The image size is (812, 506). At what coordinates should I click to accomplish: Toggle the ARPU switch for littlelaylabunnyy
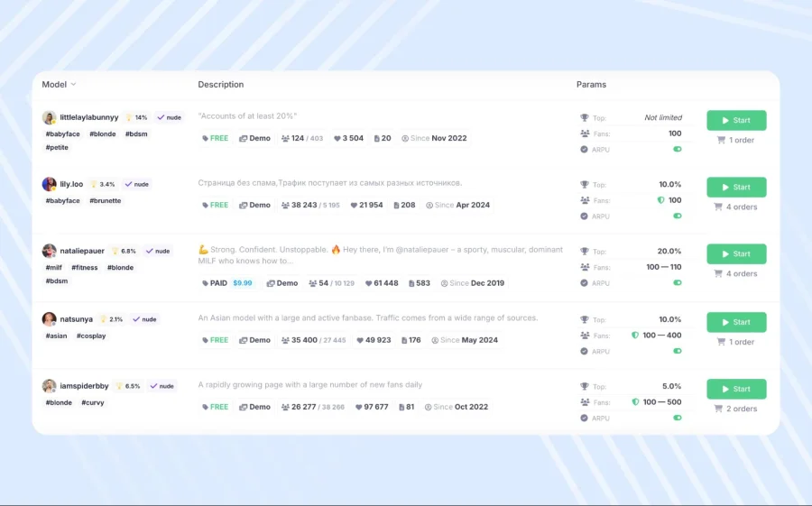coord(678,149)
